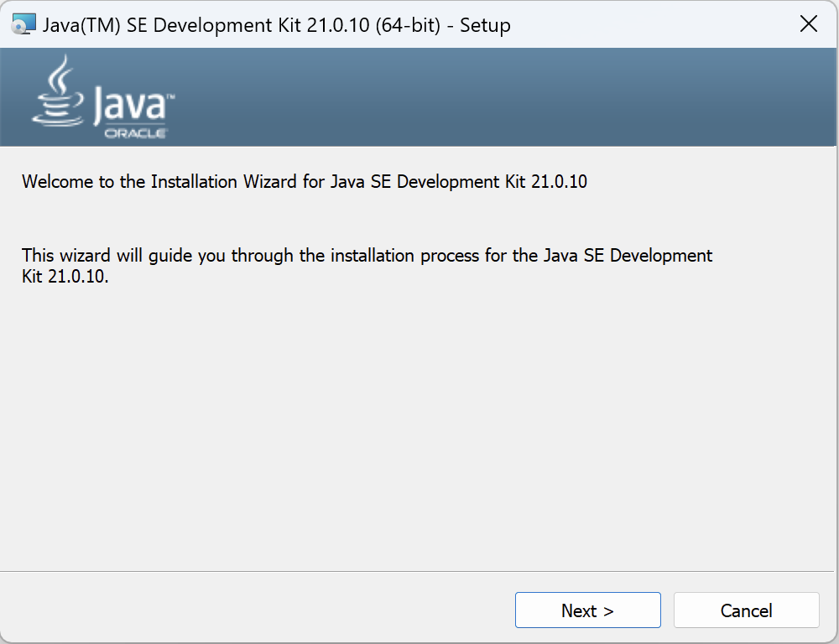Viewport: 839px width, 644px height.
Task: Click the separator line under the banner
Action: (419, 143)
